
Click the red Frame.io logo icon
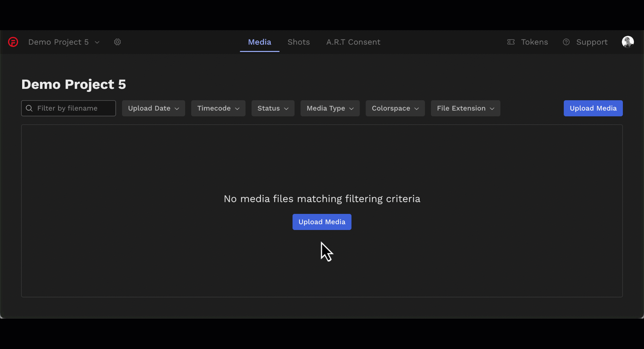tap(13, 42)
